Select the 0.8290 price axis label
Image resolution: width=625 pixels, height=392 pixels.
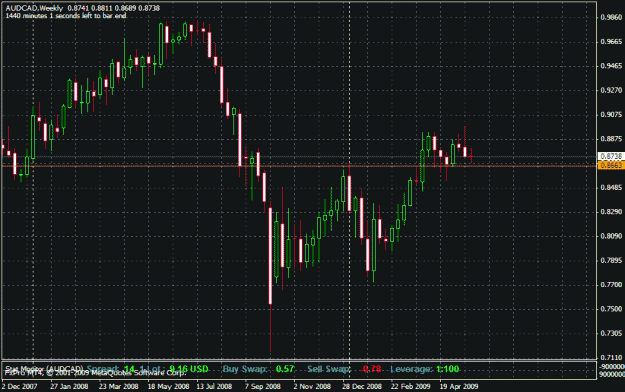pos(611,212)
